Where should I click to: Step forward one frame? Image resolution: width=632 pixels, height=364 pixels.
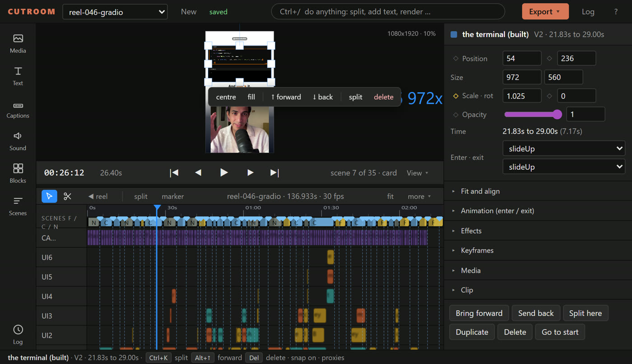point(250,173)
